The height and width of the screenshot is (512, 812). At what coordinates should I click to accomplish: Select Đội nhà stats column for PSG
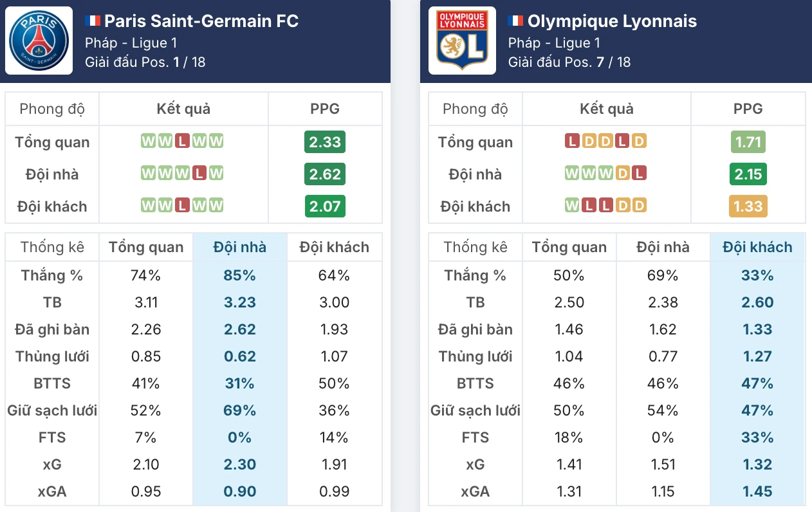240,247
